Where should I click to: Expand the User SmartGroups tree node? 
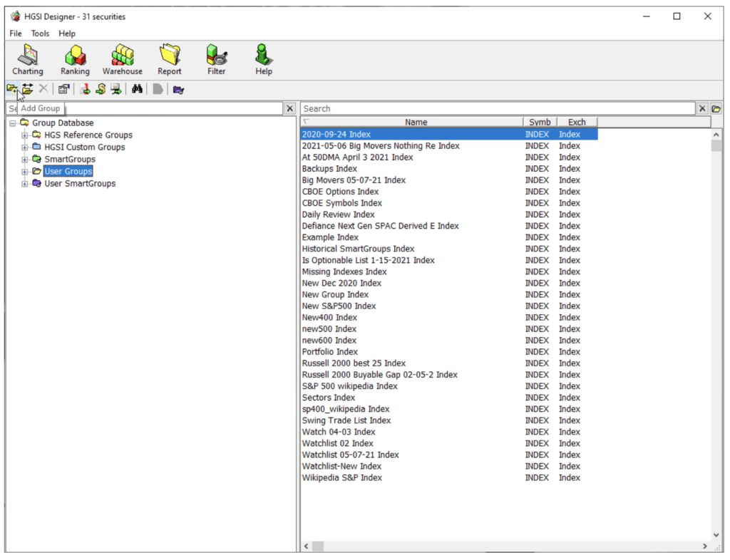point(25,184)
